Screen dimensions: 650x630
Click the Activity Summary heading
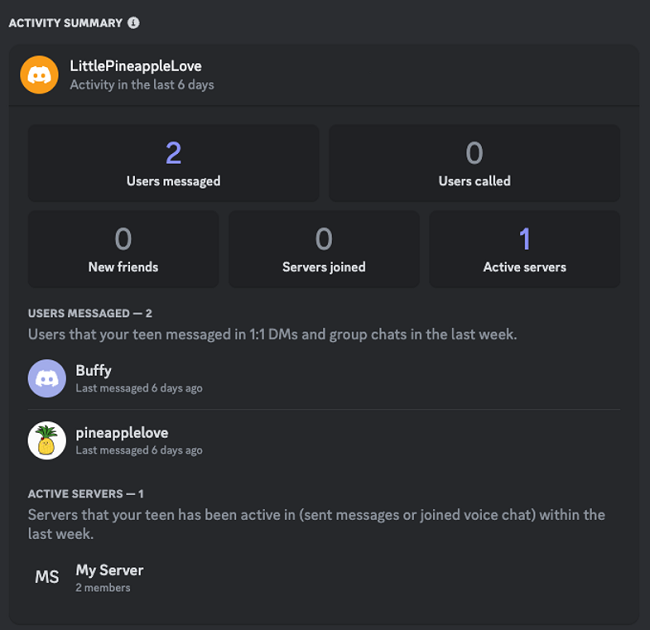coord(66,23)
